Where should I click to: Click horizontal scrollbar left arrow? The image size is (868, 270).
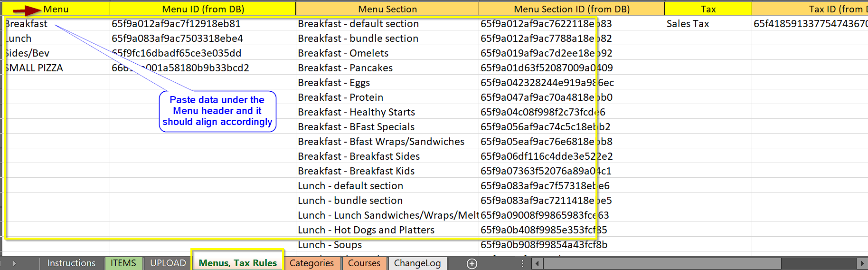pyautogui.click(x=537, y=263)
